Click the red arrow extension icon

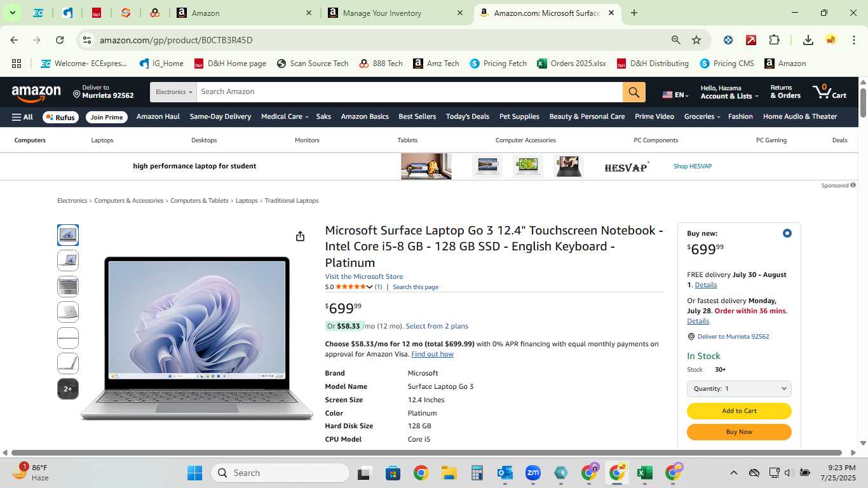click(x=751, y=40)
